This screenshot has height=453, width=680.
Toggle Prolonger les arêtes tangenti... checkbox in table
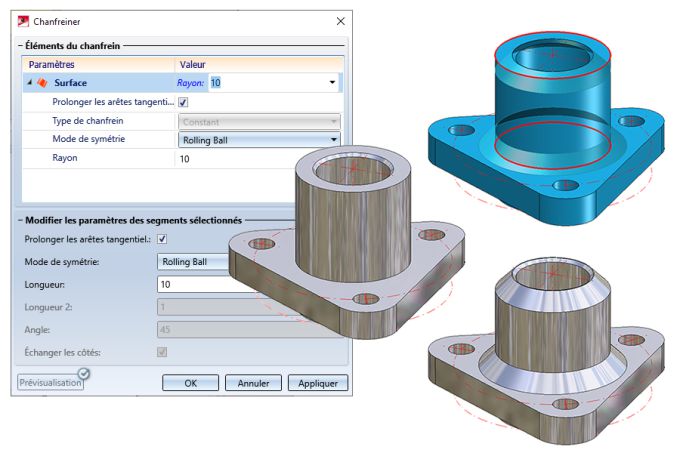[x=183, y=102]
